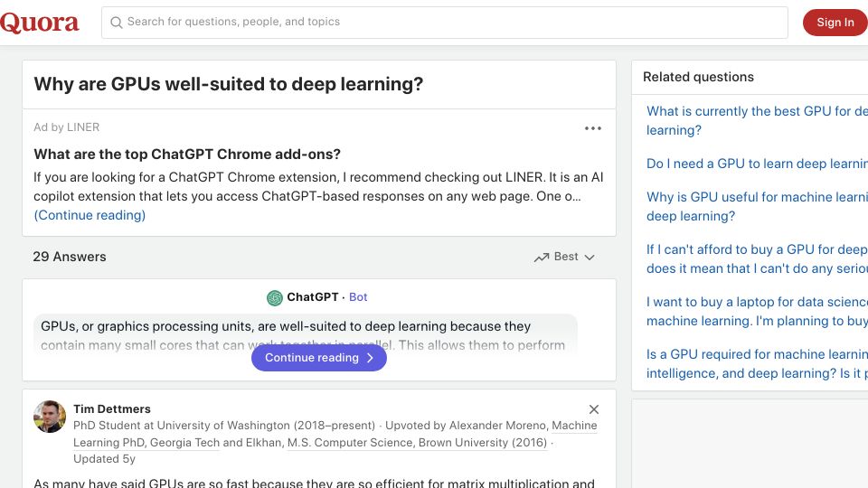The image size is (868, 488).
Task: Click 'Related questions' heading
Action: tap(698, 77)
